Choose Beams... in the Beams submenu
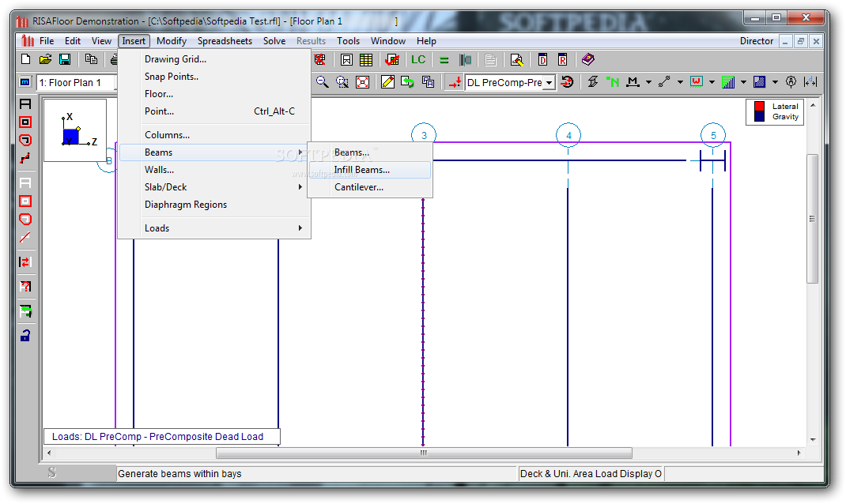846x504 pixels. pyautogui.click(x=370, y=152)
